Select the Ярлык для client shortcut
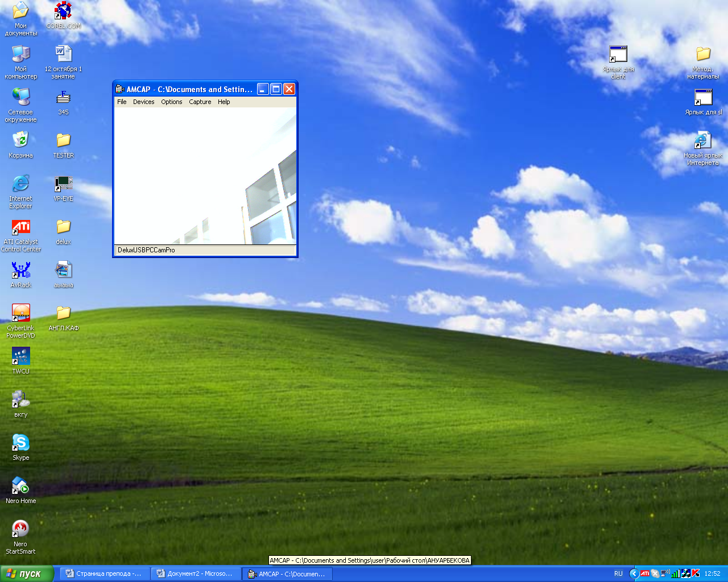The width and height of the screenshot is (728, 582). [618, 62]
